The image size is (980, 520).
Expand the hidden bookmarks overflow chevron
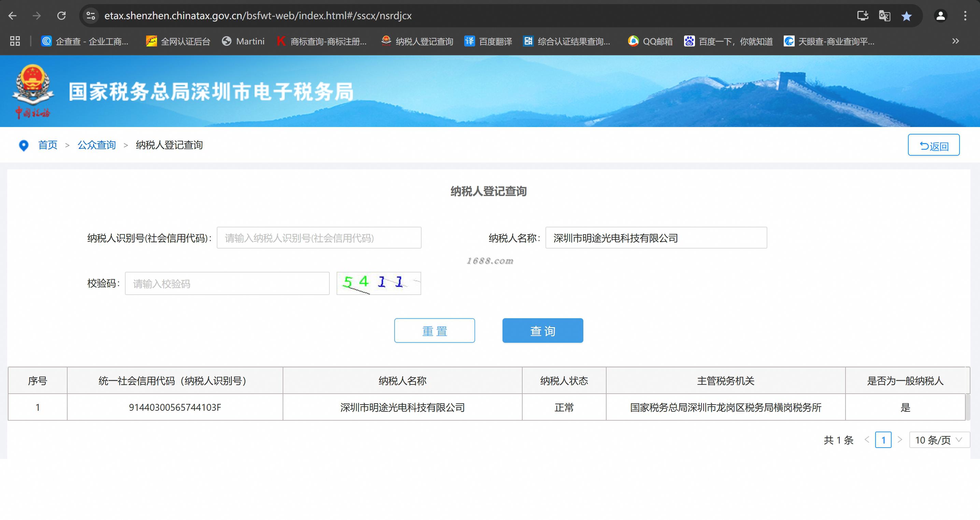point(955,41)
